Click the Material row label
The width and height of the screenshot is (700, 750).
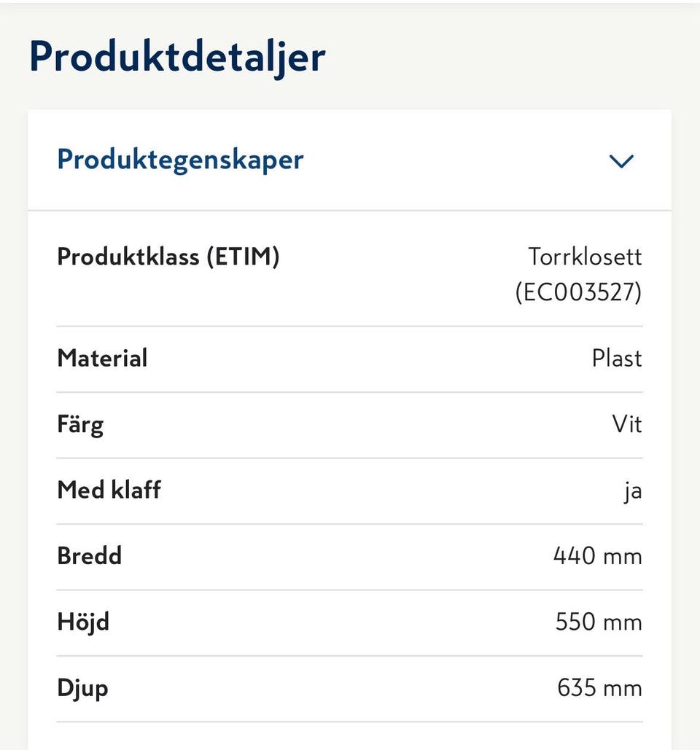click(102, 358)
